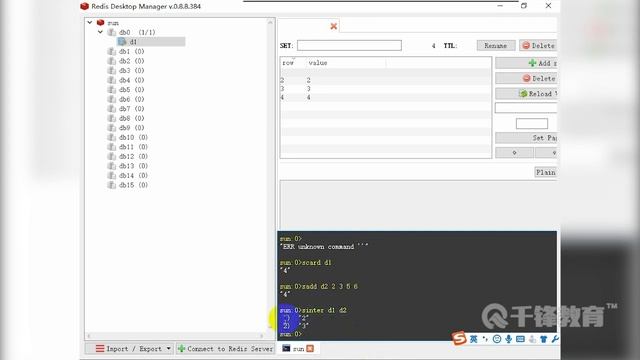
Task: Click console line 'sadd d2 2 3 5 6'
Action: pos(319,286)
